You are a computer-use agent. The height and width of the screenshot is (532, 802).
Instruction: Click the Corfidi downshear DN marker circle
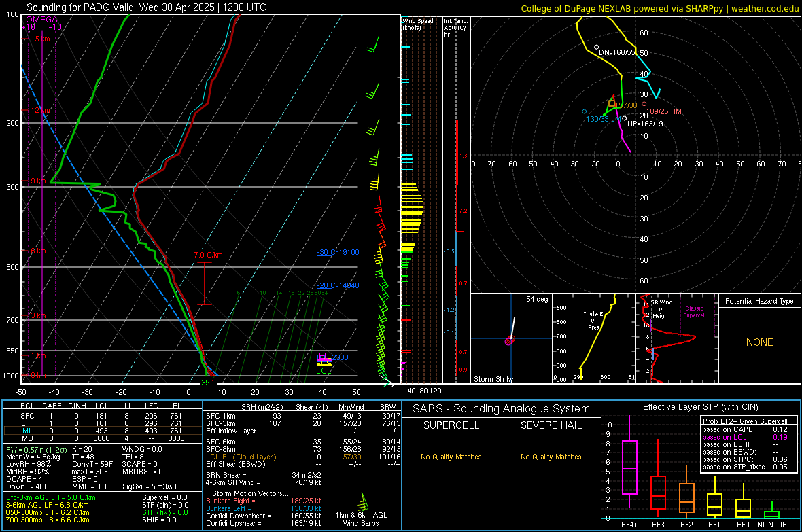coord(596,47)
